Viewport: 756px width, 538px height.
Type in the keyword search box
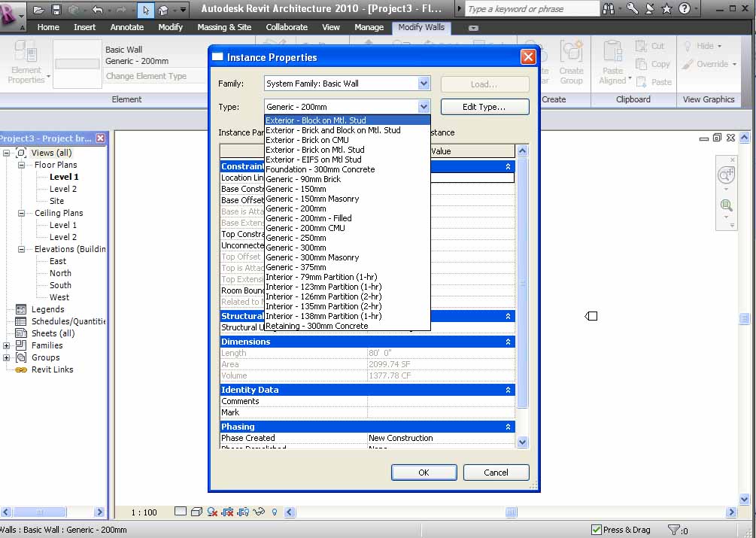tap(531, 9)
